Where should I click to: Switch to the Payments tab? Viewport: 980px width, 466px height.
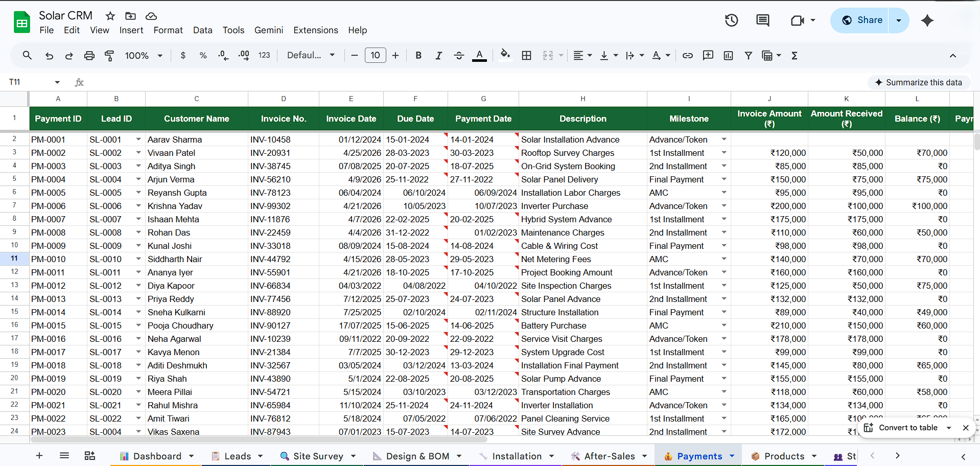click(698, 456)
